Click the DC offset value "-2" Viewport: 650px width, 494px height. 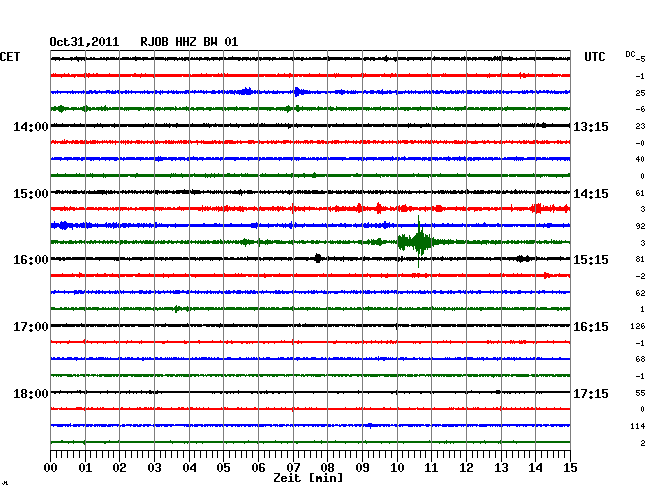pyautogui.click(x=640, y=276)
